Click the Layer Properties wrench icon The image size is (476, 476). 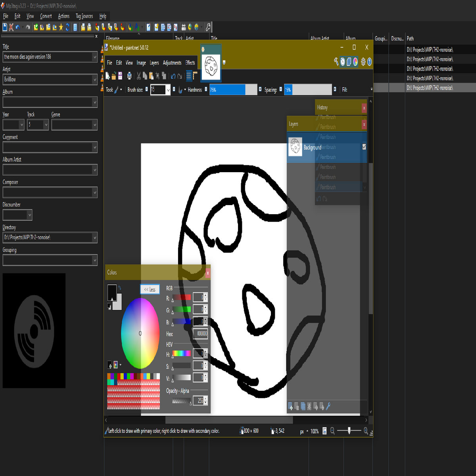[x=328, y=406]
